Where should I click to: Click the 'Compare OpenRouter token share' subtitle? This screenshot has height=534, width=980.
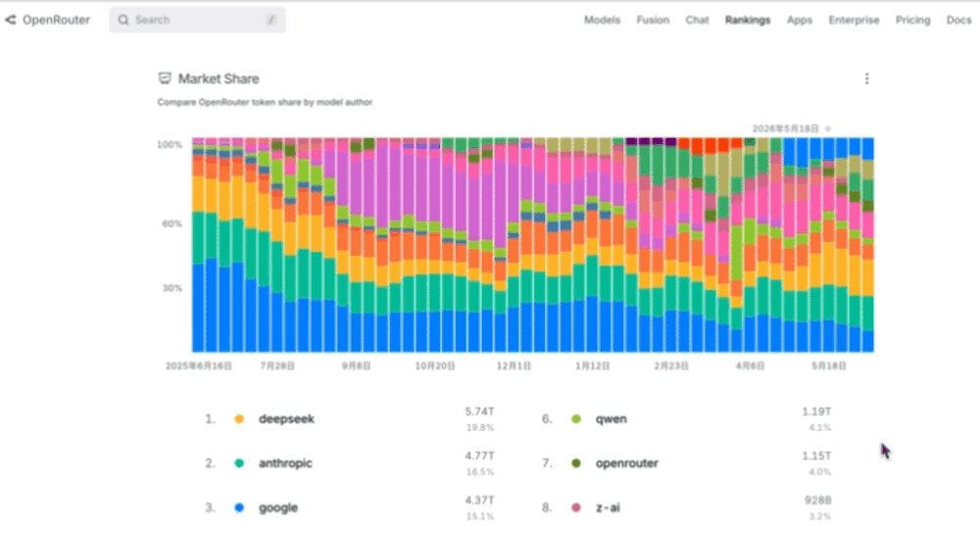pyautogui.click(x=265, y=103)
